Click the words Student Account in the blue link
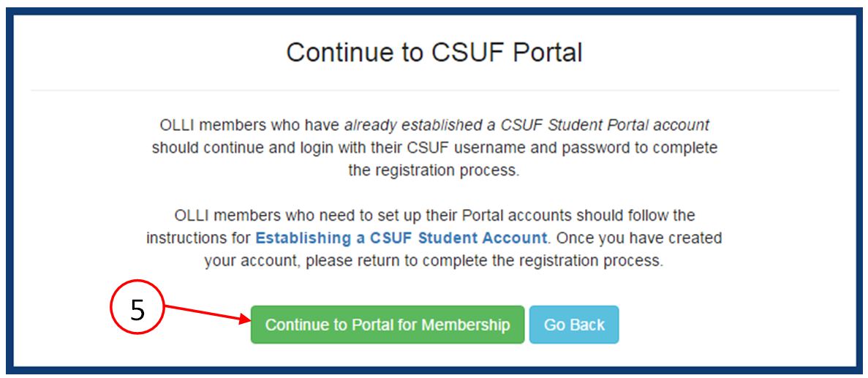The image size is (868, 378). 483,238
